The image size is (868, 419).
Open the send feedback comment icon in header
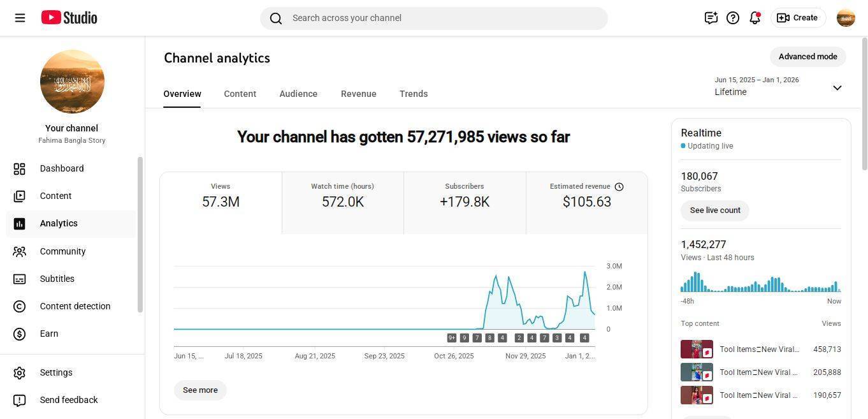click(711, 18)
